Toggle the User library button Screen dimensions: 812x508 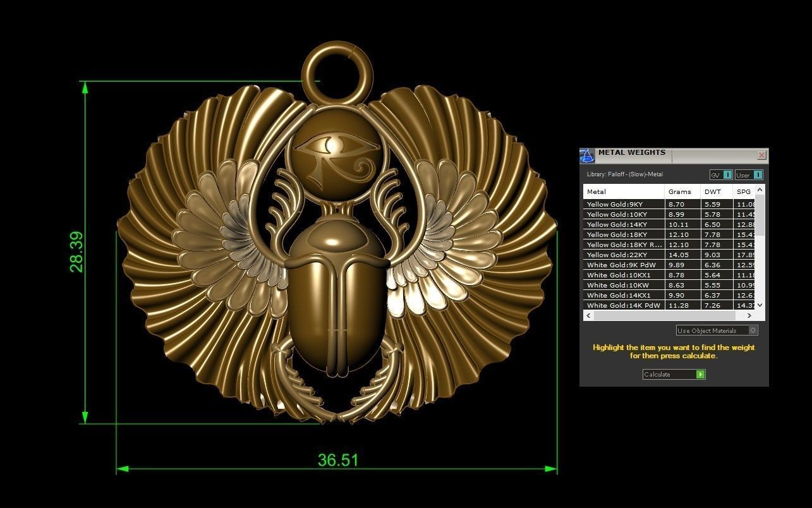coord(746,175)
